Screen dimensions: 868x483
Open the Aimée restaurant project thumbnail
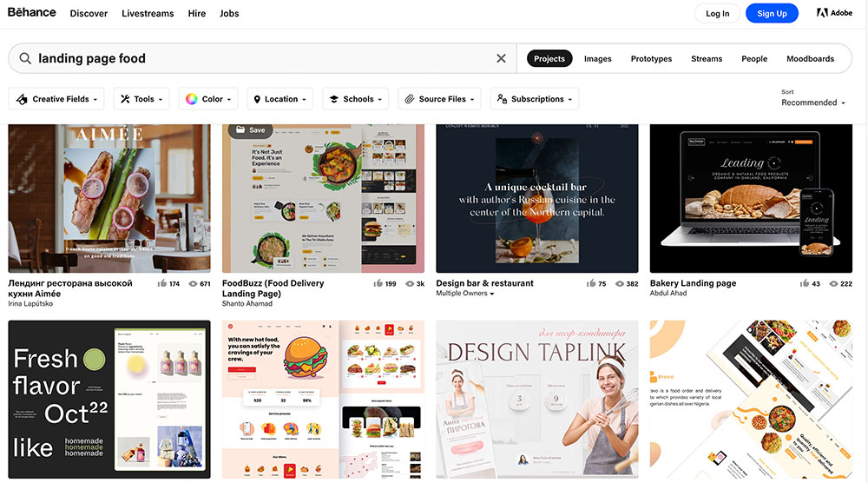109,198
